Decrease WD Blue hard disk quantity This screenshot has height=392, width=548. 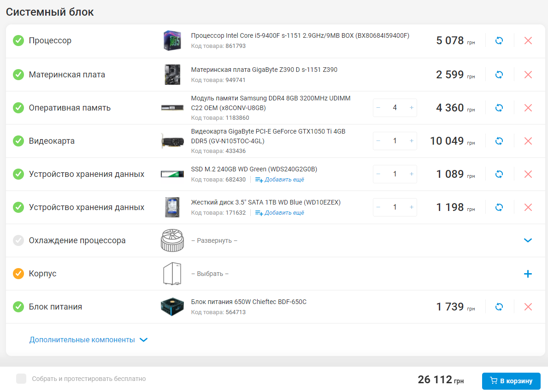(x=378, y=207)
